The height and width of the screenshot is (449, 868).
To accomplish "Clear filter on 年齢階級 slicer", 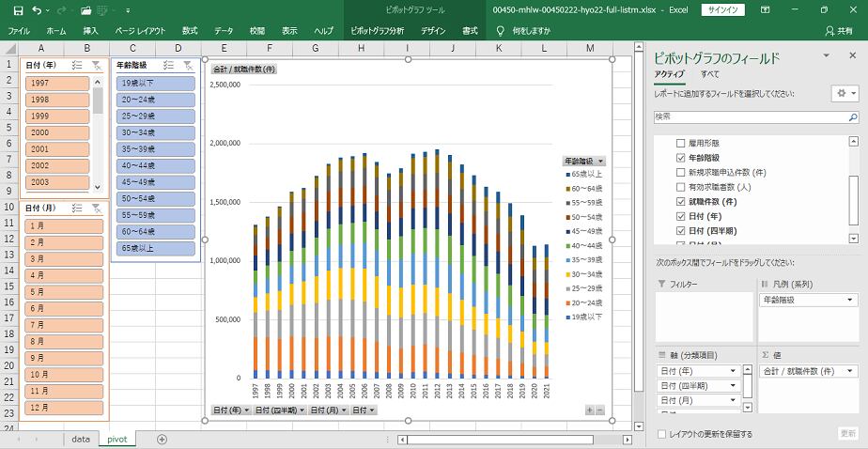I will (x=188, y=66).
